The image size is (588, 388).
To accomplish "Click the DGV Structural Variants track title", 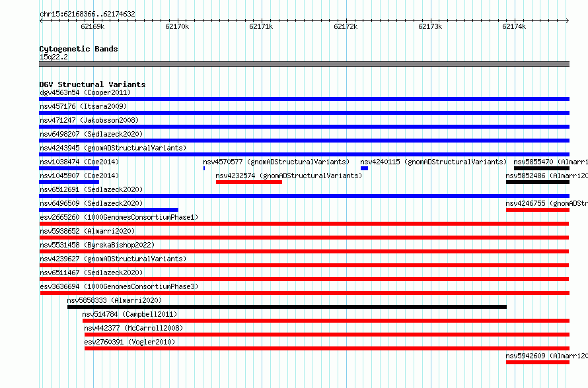I will pos(92,84).
